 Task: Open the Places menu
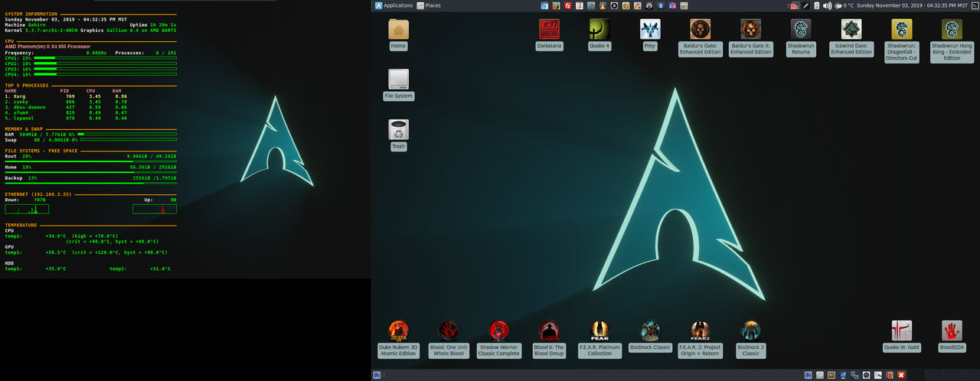coord(428,5)
